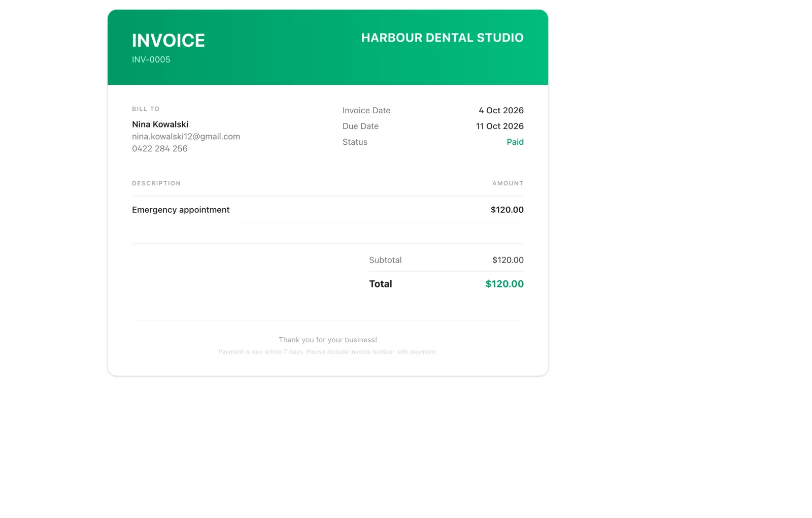Image resolution: width=812 pixels, height=518 pixels.
Task: Click the Harbour Dental Studio name
Action: pos(442,38)
